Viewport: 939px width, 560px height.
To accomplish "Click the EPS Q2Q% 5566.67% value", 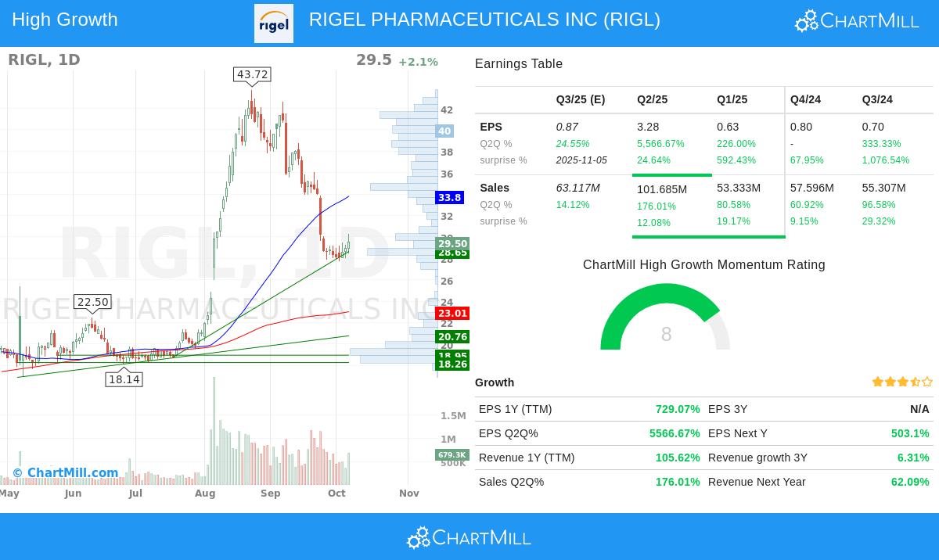I will 674,433.
